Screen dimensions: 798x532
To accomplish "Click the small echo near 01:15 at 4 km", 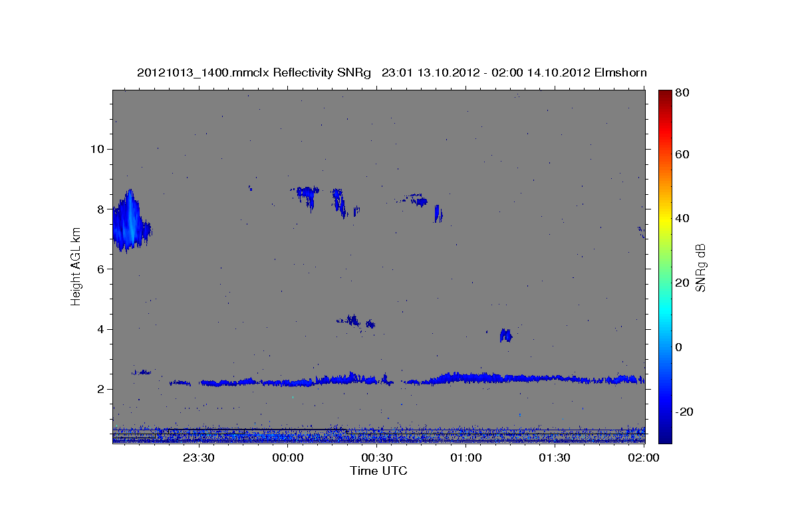I will click(x=506, y=335).
